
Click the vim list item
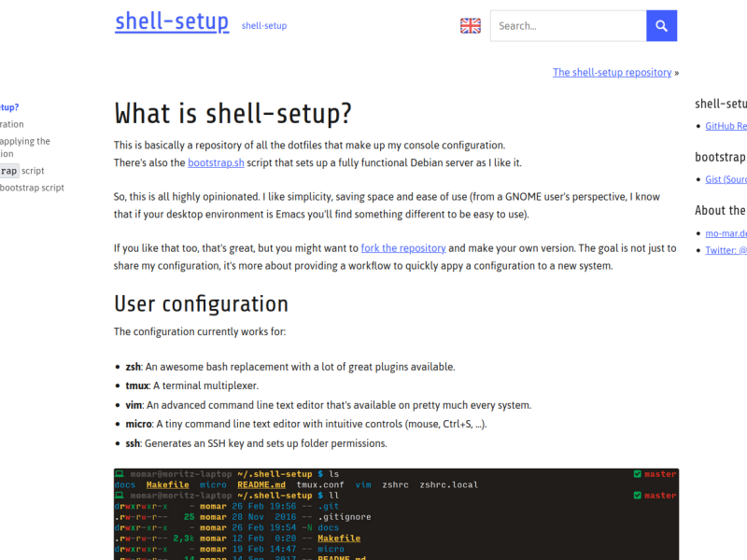coord(329,405)
